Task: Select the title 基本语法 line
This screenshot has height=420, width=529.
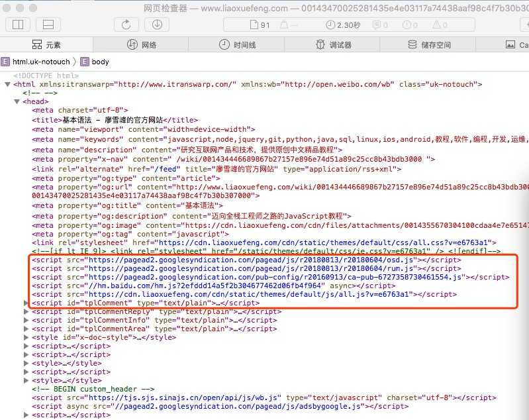Action: pos(115,120)
